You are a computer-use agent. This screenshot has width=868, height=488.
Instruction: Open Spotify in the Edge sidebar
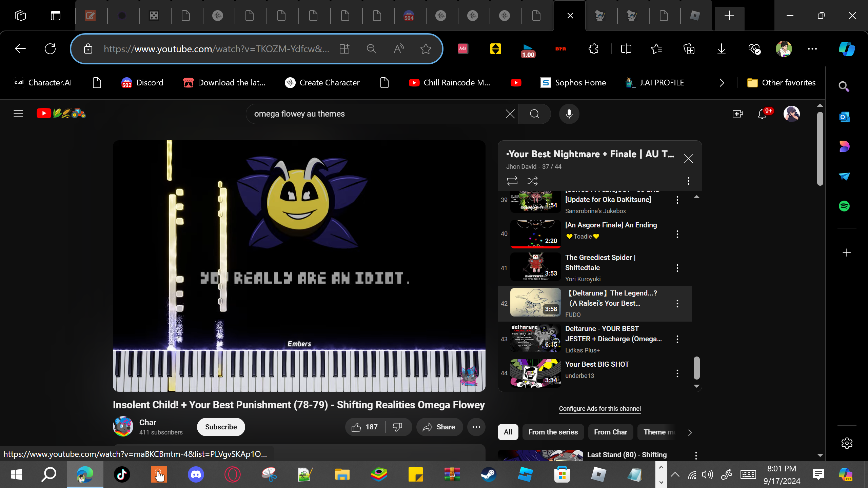click(844, 206)
